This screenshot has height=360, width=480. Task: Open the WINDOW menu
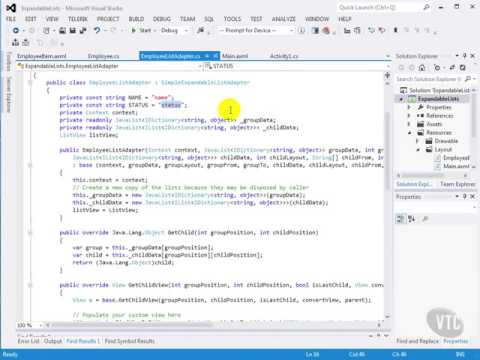[x=317, y=19]
